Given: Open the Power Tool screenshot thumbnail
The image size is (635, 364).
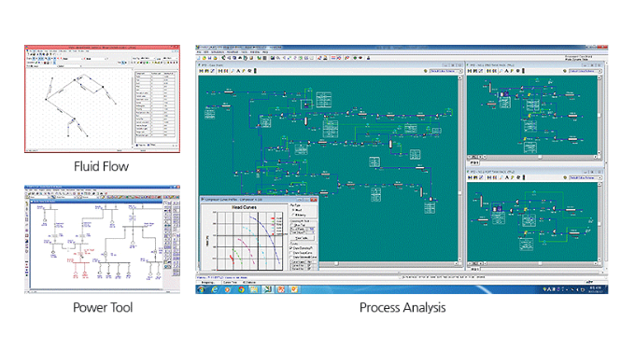Looking at the screenshot, I should 102,239.
